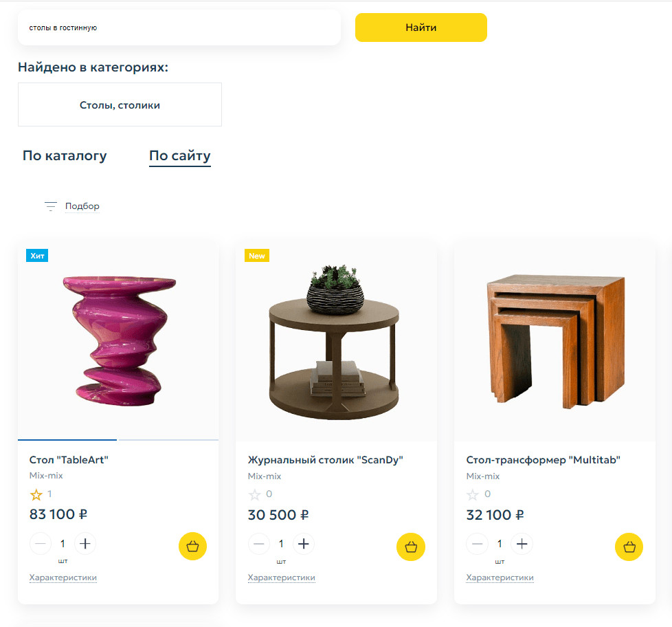Decrease quantity of ScanDy with minus

click(259, 544)
